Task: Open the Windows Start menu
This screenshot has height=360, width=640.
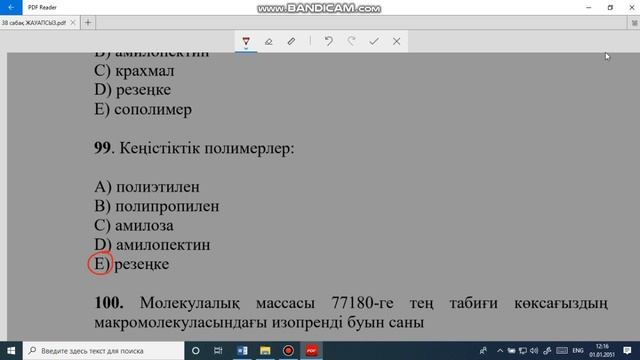Action: pos(11,351)
